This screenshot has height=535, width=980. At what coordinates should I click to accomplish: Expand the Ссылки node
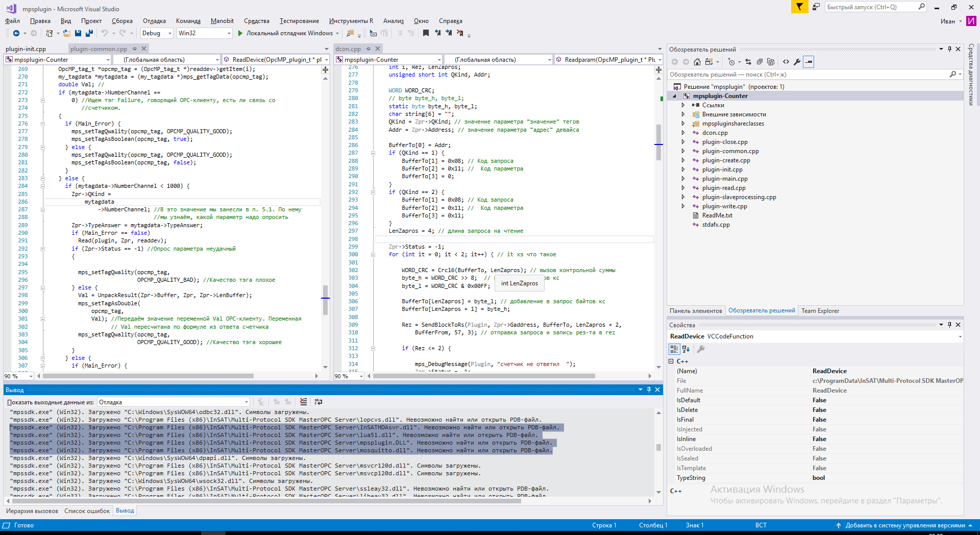[x=683, y=105]
